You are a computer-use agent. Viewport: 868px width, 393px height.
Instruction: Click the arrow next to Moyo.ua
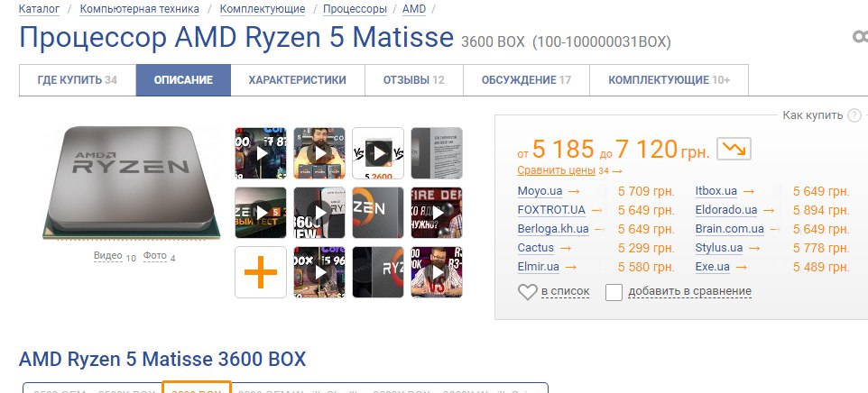coord(574,191)
